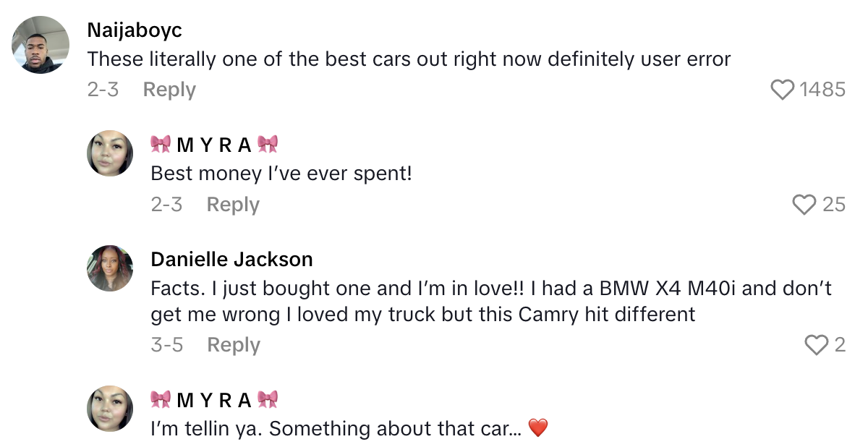Like Naijaboyc's comment with the heart icon
868x447 pixels.
point(782,89)
